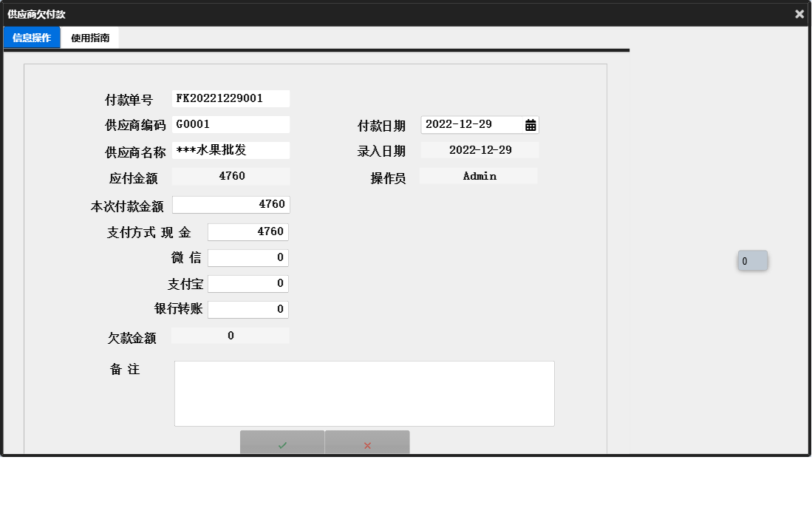Click the red X cancel icon
The width and height of the screenshot is (812, 508).
point(367,444)
